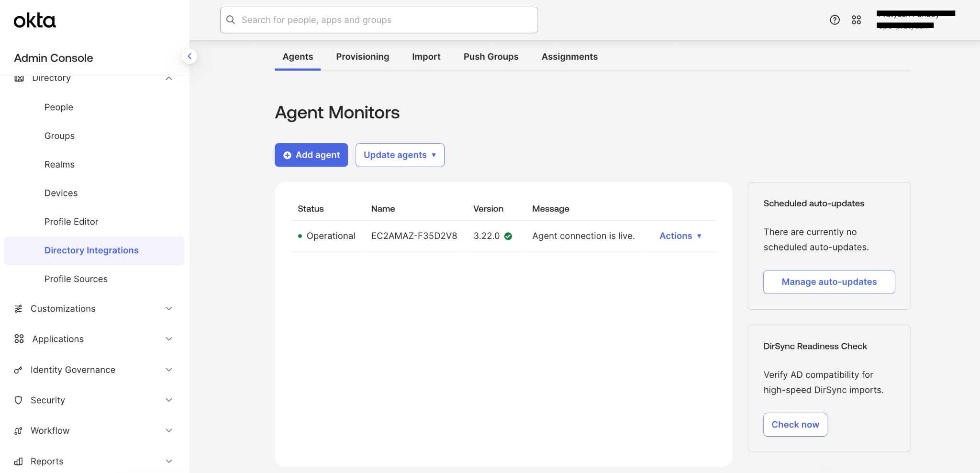The width and height of the screenshot is (980, 473).
Task: Open Realms in the Directory menu
Action: point(59,165)
